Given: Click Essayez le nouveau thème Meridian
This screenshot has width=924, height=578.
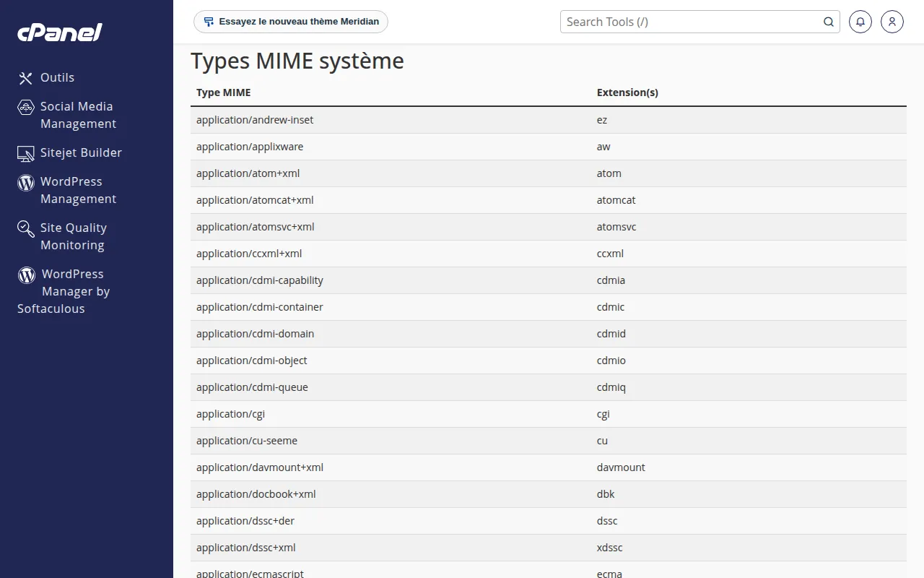Looking at the screenshot, I should [291, 22].
